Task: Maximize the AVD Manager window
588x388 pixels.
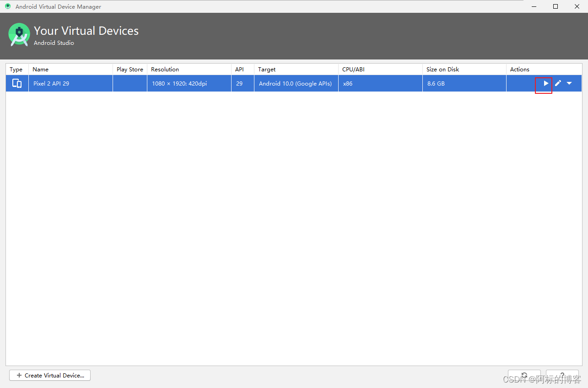Action: (x=556, y=6)
